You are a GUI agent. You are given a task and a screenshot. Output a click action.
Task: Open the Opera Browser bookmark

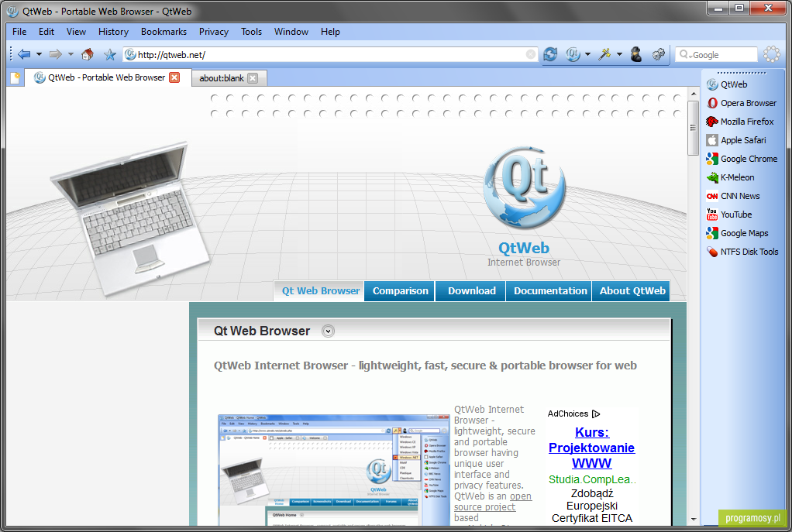(x=742, y=103)
